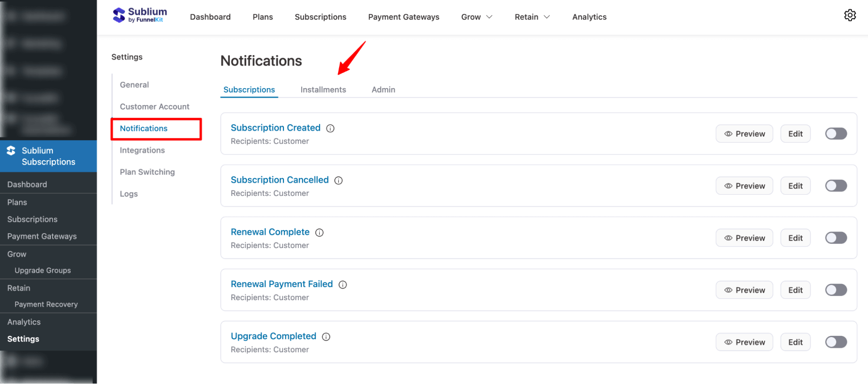Preview the Renewal Complete notification

[744, 238]
